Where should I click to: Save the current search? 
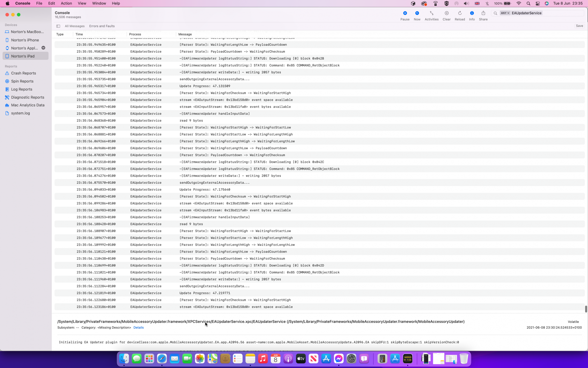pos(579,26)
